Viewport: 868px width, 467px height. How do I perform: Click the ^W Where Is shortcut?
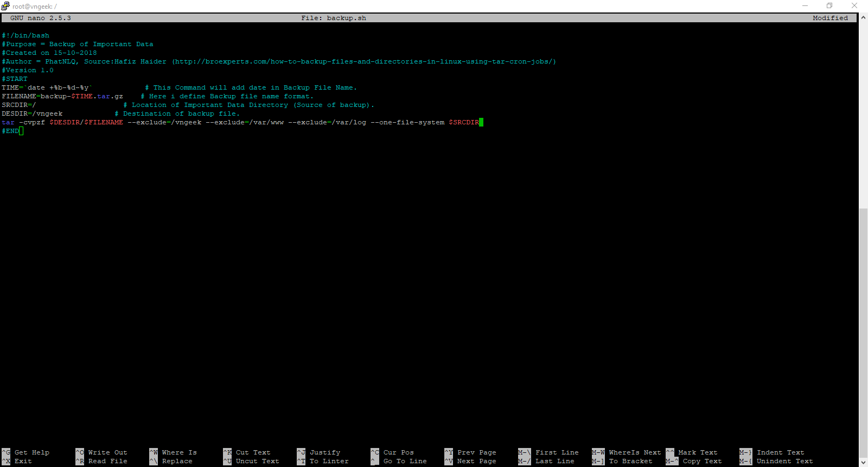pos(173,452)
